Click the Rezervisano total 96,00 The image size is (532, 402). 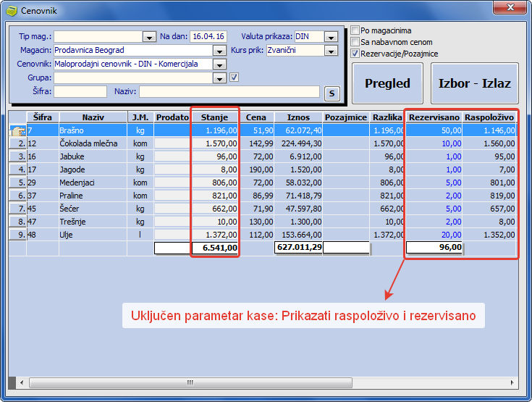tap(434, 247)
